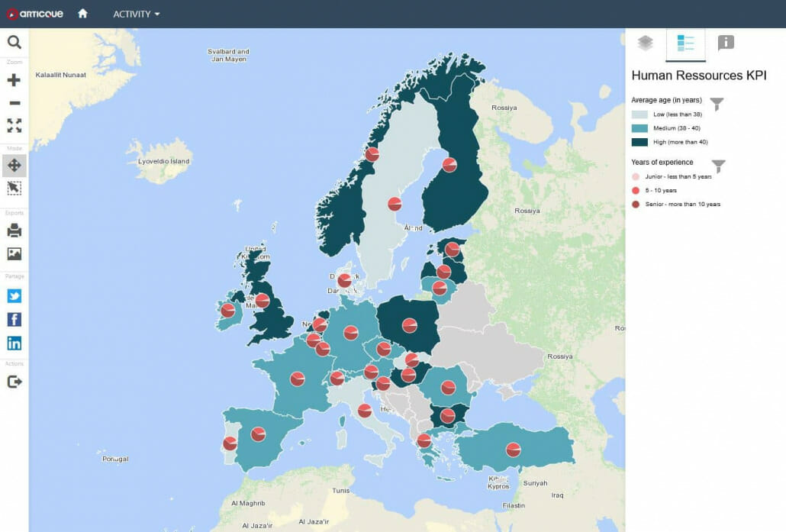Viewport: 786px width, 532px height.
Task: Click the search magnifier icon
Action: point(14,42)
